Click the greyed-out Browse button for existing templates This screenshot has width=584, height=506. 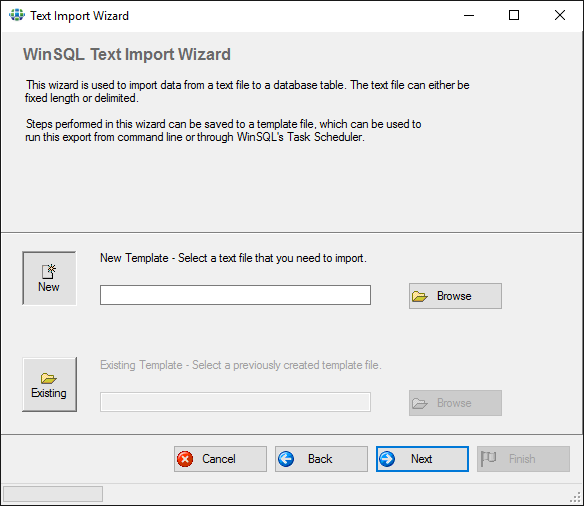pyautogui.click(x=455, y=403)
